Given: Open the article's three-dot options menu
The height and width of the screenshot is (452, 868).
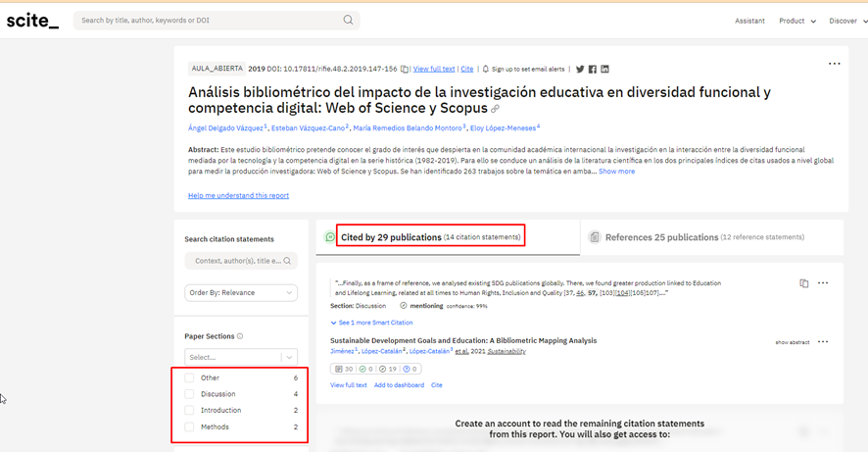Looking at the screenshot, I should [834, 64].
